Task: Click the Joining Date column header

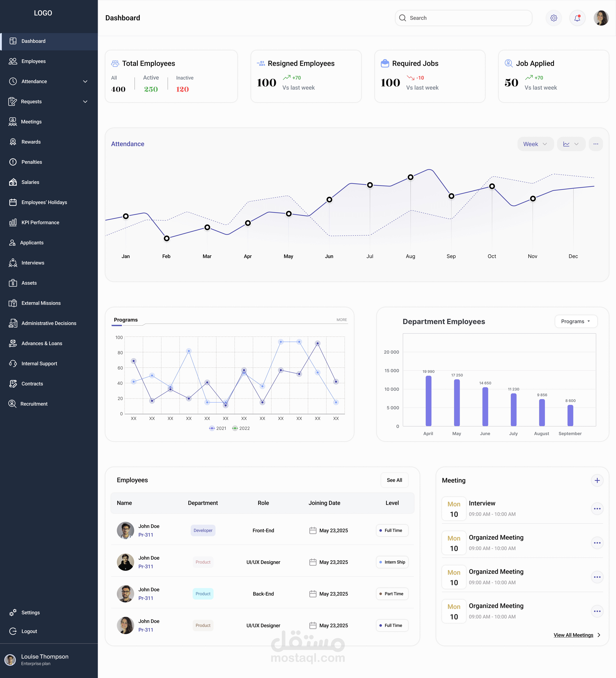Action: coord(324,503)
